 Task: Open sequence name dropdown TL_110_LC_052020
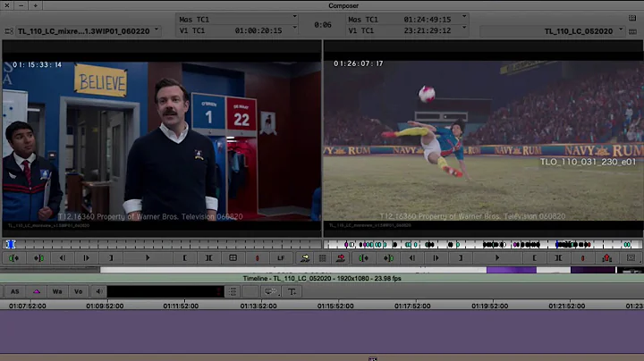pos(553,30)
